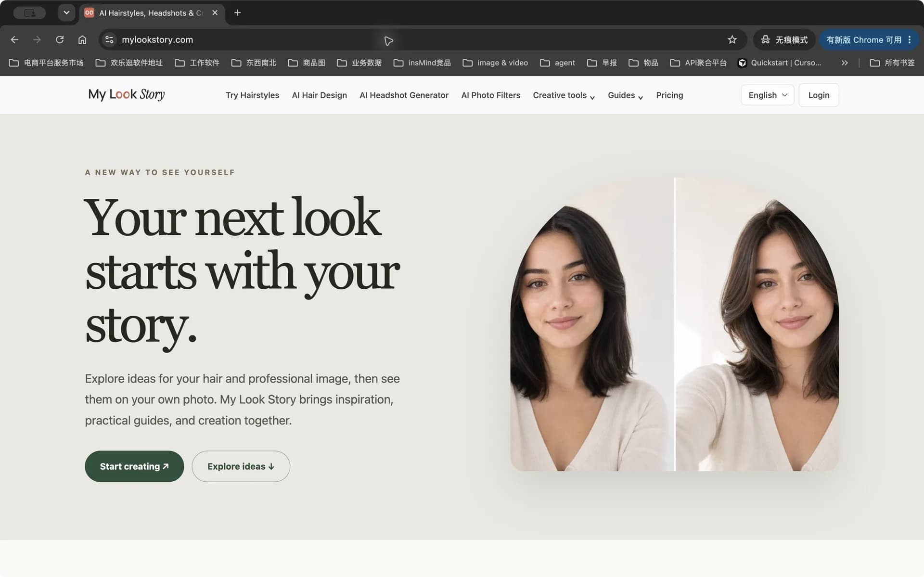Click the before hairstyle photo

click(x=591, y=324)
